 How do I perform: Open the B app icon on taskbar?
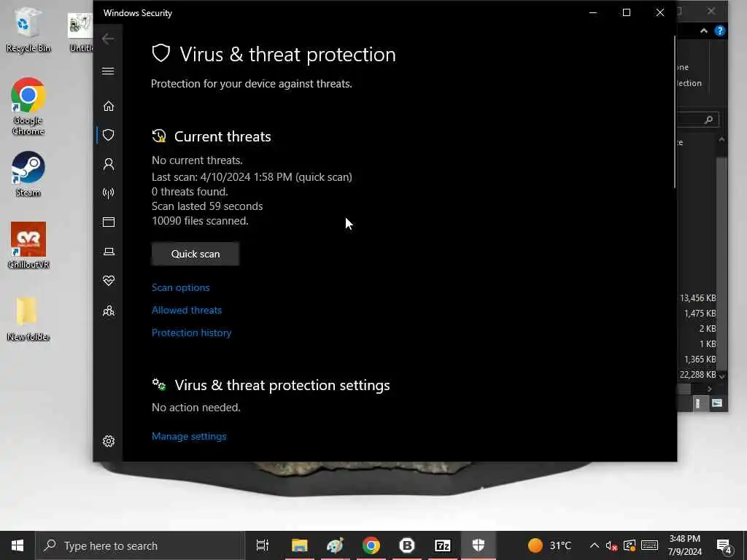pyautogui.click(x=407, y=545)
